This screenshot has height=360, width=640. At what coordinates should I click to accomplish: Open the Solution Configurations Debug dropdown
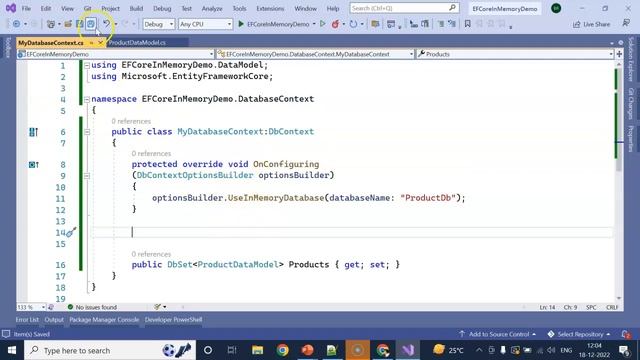tap(158, 24)
